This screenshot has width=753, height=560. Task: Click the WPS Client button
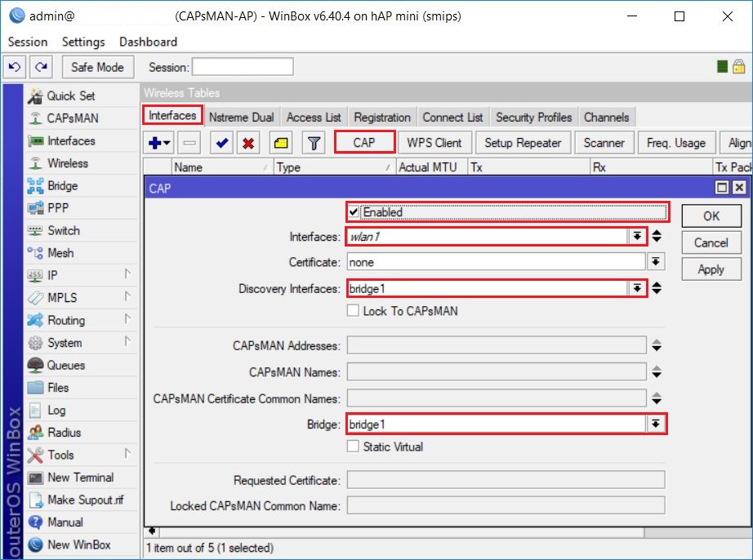click(x=434, y=143)
